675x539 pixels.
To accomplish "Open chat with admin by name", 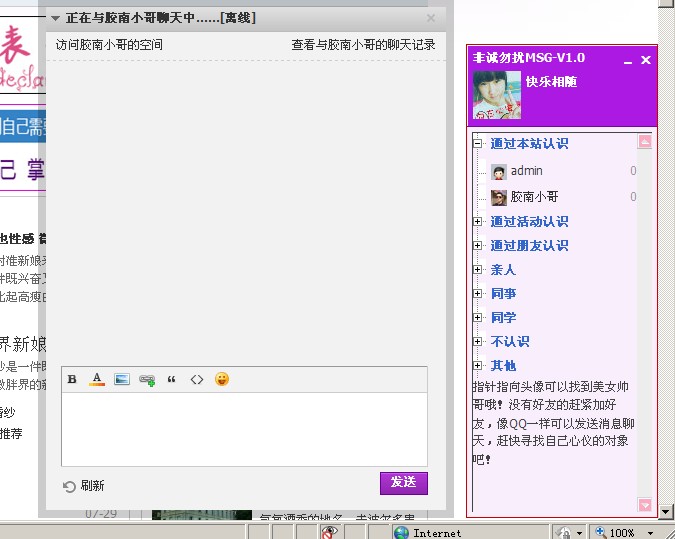I will click(x=526, y=171).
